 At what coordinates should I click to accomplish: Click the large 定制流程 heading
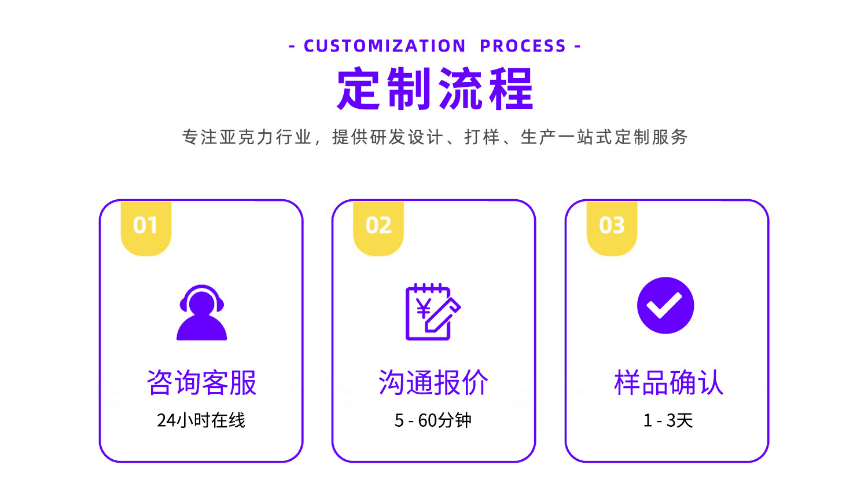pyautogui.click(x=435, y=89)
